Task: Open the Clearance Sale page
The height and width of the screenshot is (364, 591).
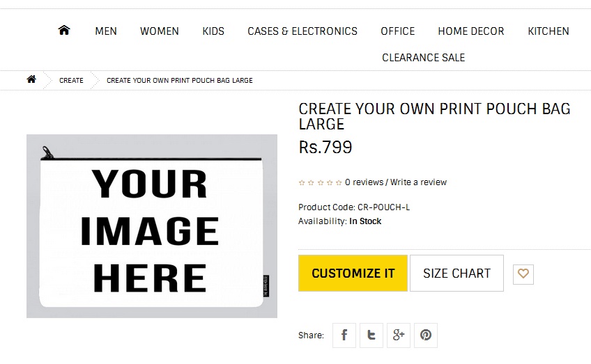Action: (x=424, y=58)
